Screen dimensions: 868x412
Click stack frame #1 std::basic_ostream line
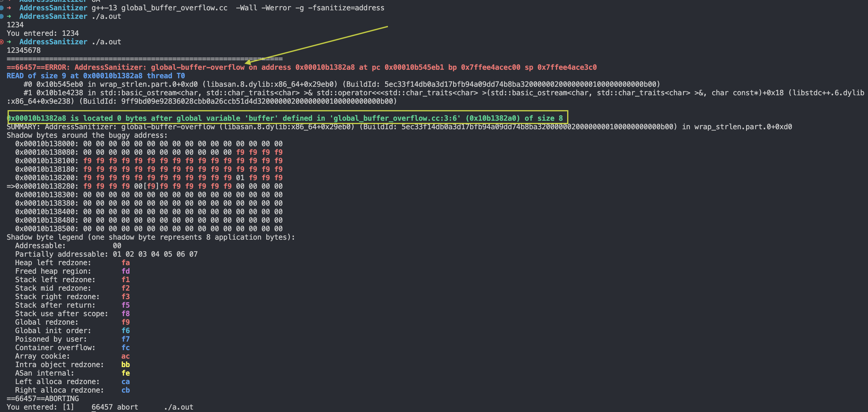[435, 97]
